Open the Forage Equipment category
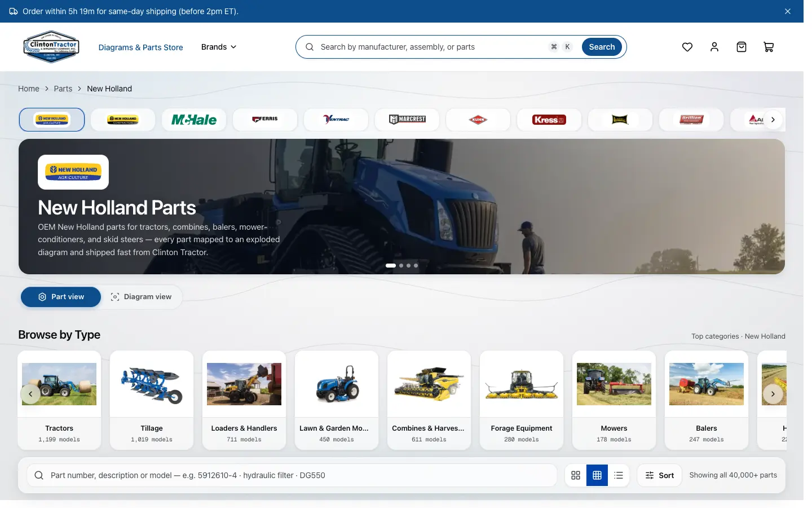 click(x=522, y=400)
